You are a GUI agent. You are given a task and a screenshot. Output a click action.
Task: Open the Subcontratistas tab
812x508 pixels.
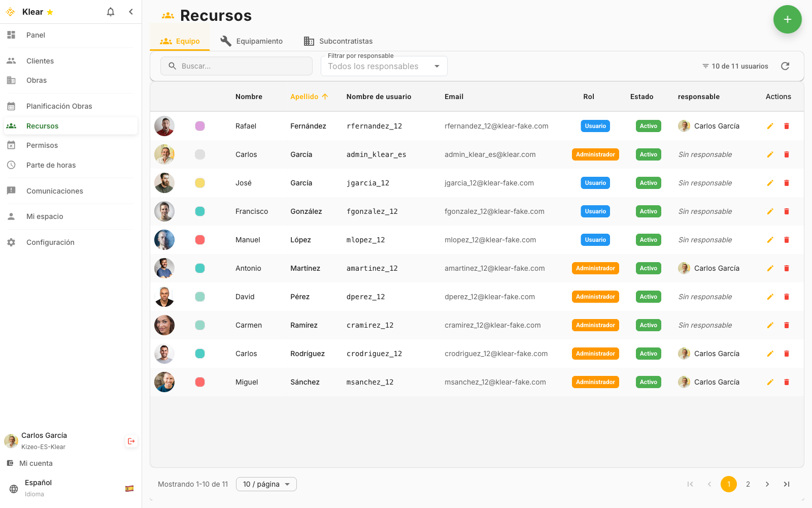[x=338, y=41]
